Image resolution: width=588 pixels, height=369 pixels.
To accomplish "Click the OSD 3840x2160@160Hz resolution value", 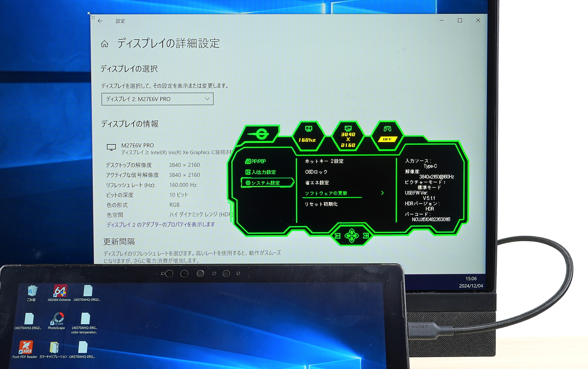I will point(436,177).
